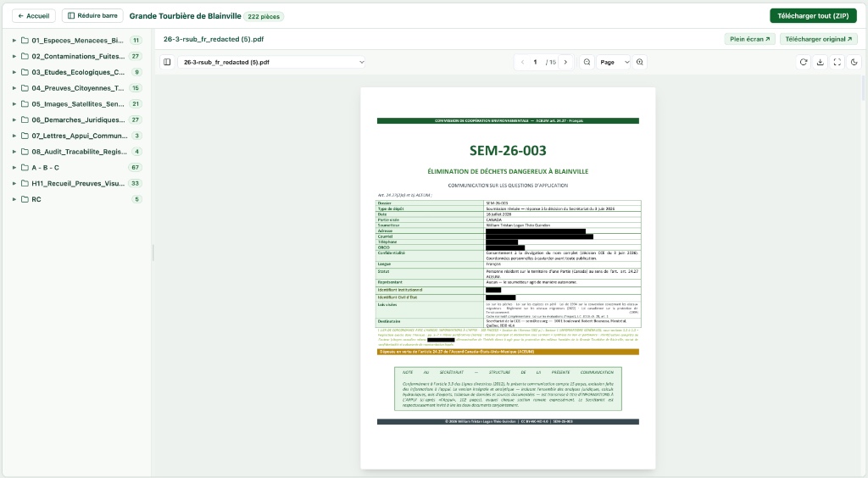
Task: Click Télécharger tout (ZIP)
Action: (813, 15)
